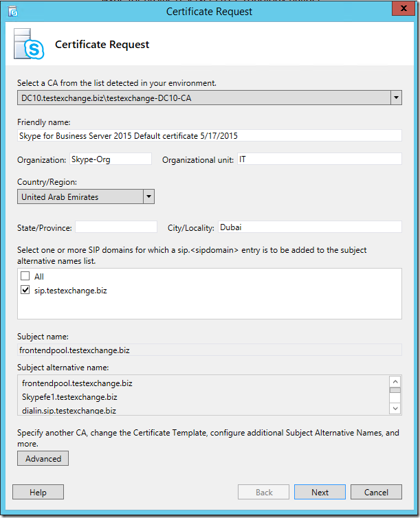
Task: Close the Certificate Request window
Action: coord(403,9)
